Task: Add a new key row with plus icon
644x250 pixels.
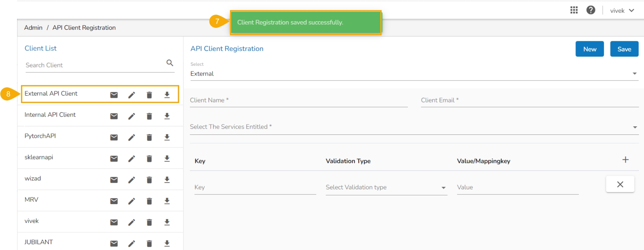Action: tap(625, 160)
